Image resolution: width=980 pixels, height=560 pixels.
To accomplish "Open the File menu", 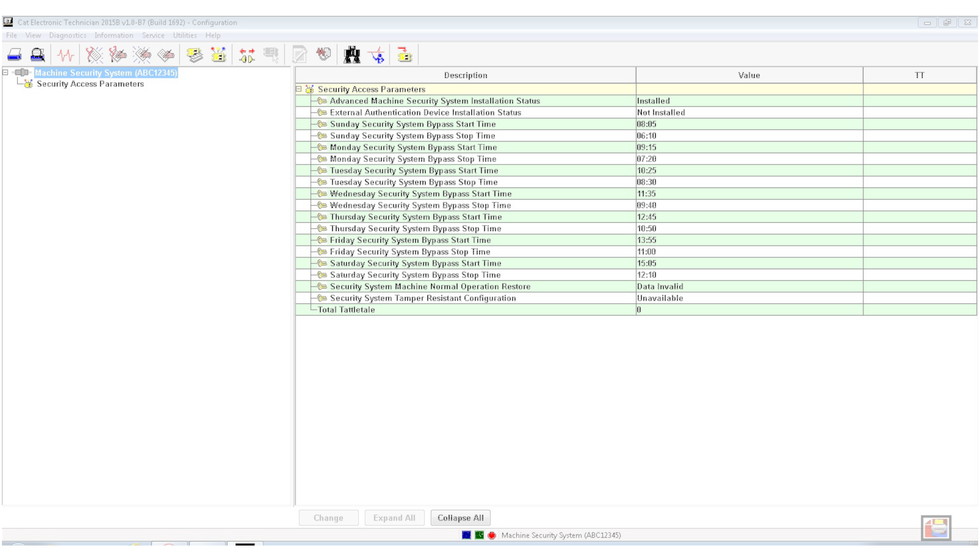I will pyautogui.click(x=12, y=35).
